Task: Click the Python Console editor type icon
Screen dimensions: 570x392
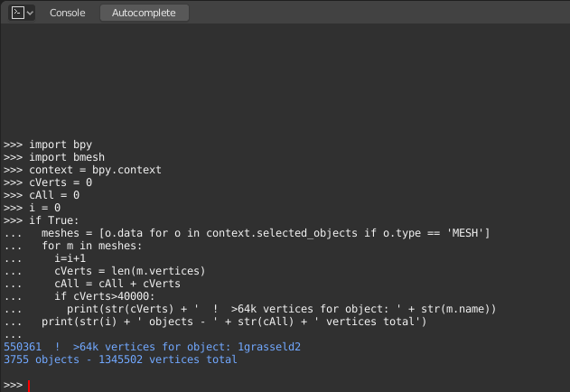Action: (17, 14)
